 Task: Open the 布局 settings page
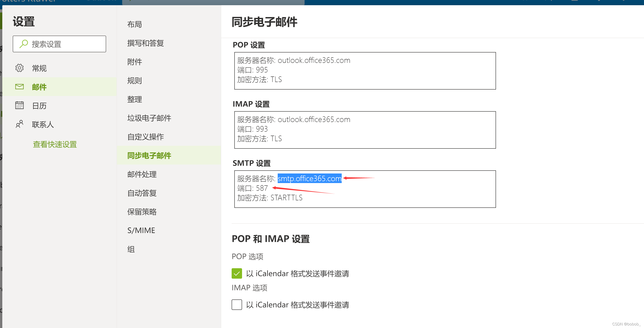click(x=134, y=24)
